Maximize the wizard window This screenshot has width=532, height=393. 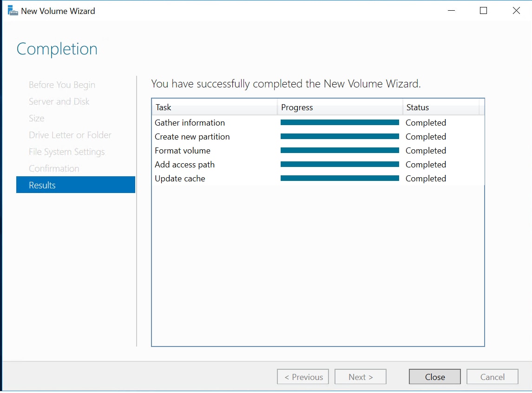pyautogui.click(x=483, y=11)
